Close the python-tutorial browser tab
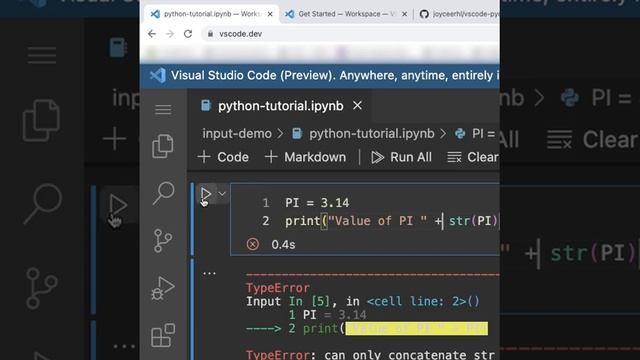 [x=270, y=14]
